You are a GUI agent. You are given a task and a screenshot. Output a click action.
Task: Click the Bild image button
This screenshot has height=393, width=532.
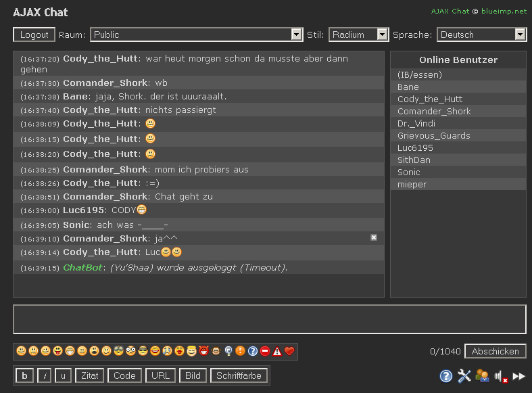(193, 375)
